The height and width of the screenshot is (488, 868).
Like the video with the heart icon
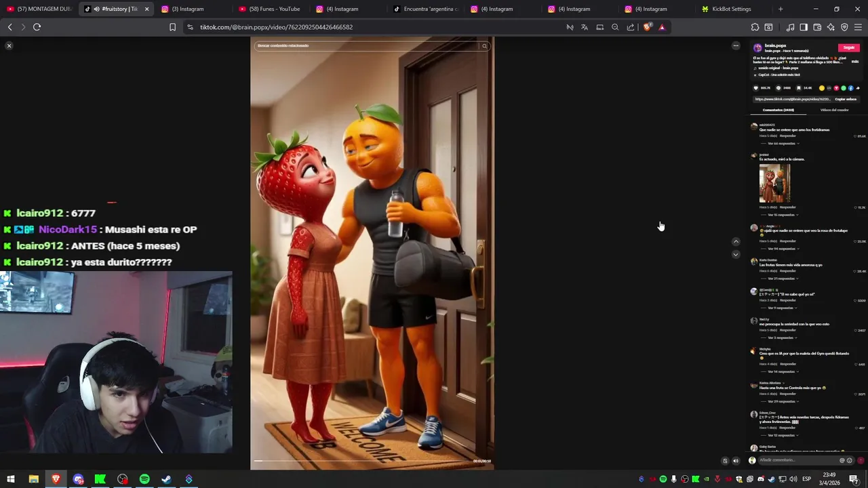[x=756, y=88]
